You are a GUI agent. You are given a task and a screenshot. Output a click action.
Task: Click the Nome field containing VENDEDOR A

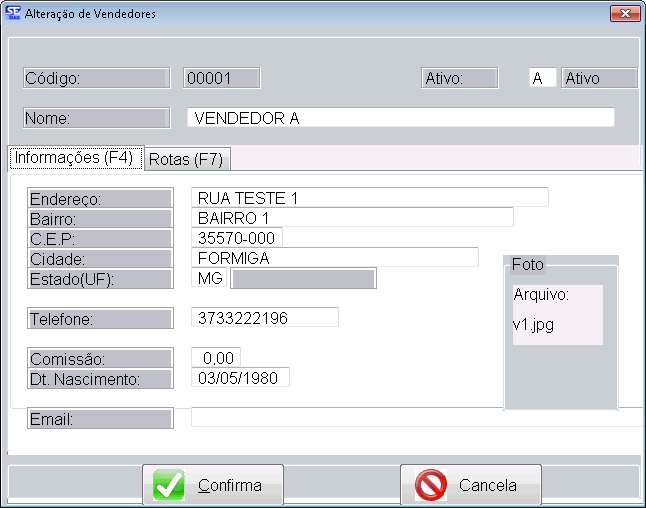(400, 118)
